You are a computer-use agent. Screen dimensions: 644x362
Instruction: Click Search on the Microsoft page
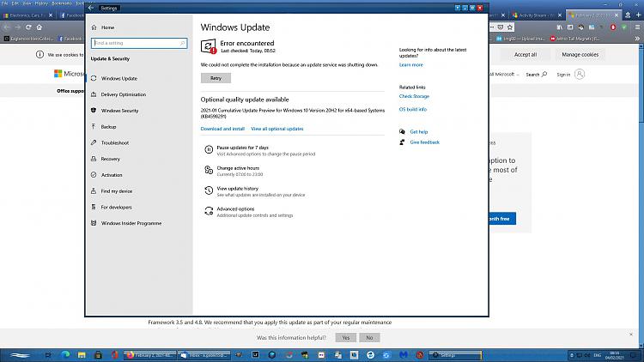point(537,75)
